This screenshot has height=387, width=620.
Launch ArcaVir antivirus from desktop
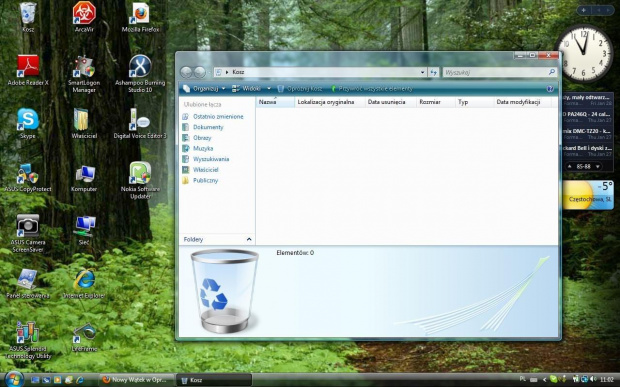point(84,17)
